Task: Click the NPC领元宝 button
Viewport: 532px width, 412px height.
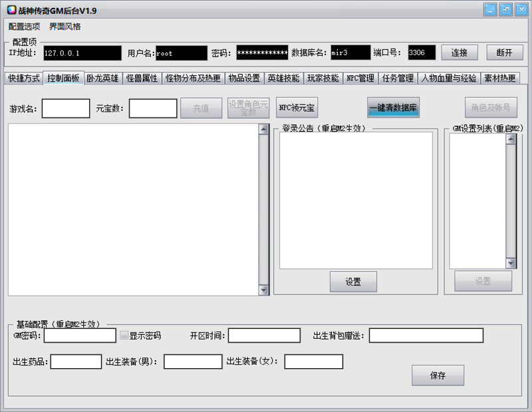Action: pos(297,108)
